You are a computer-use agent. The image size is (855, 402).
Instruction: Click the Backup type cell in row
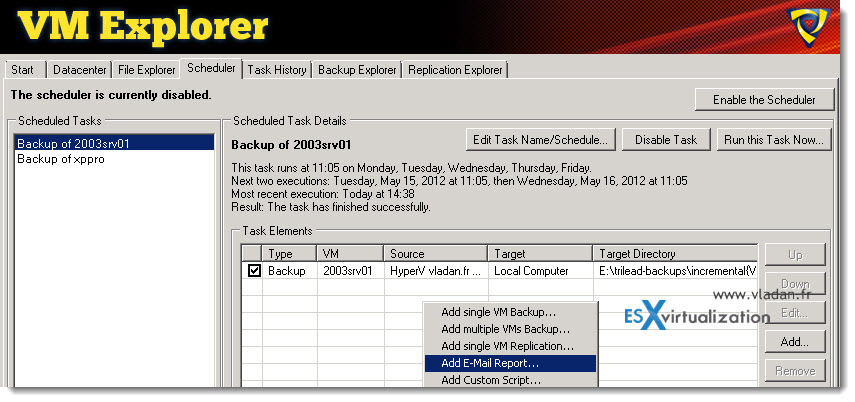coord(290,271)
